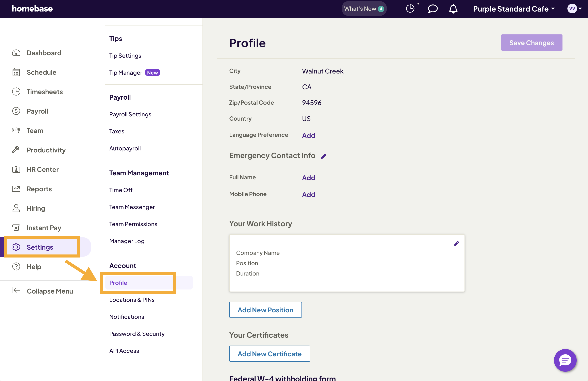Viewport: 588px width, 381px height.
Task: Open Profile under the Account section
Action: tap(118, 283)
